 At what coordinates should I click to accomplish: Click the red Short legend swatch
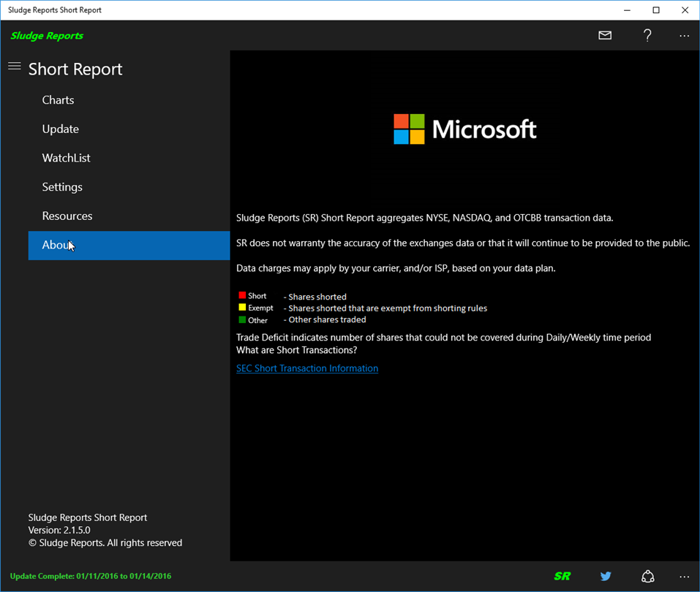pyautogui.click(x=242, y=295)
